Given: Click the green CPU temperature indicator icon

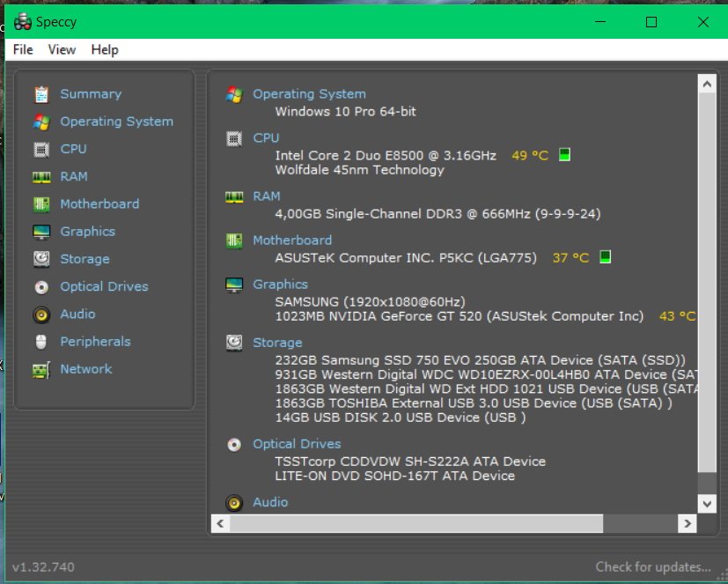Looking at the screenshot, I should [564, 154].
